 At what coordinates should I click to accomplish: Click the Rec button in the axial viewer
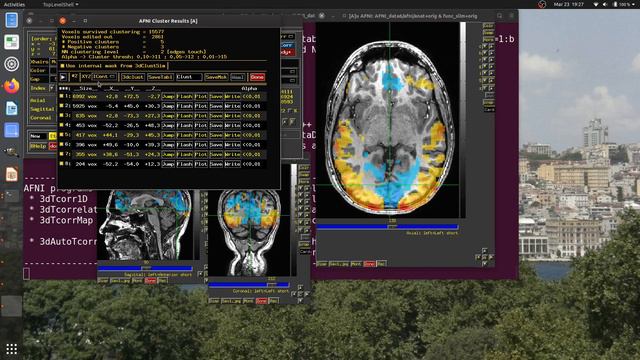381,264
